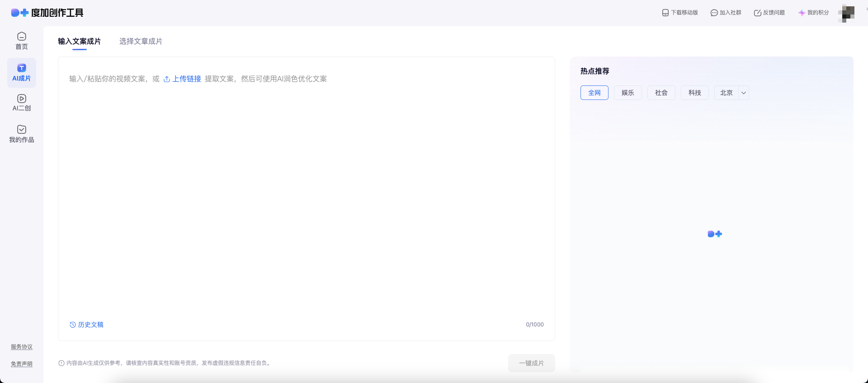The height and width of the screenshot is (383, 868).
Task: Select the 娱乐 hot topic filter
Action: coord(627,93)
